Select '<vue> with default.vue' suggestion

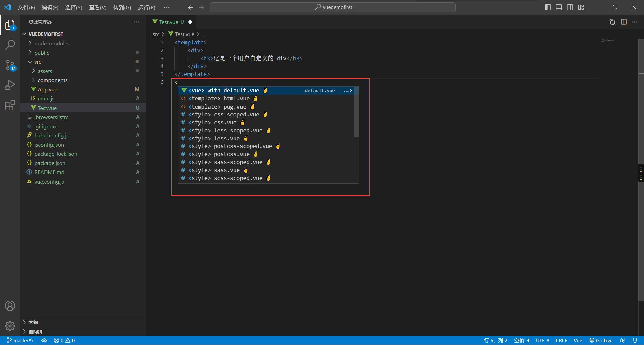pos(266,90)
